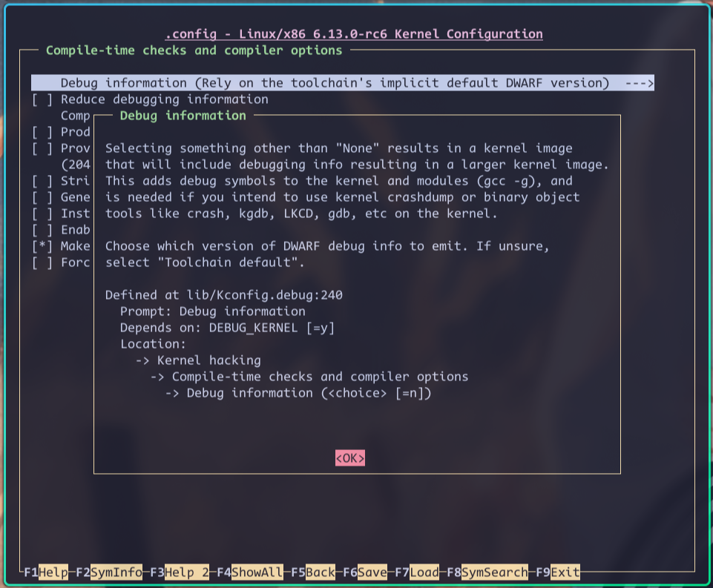Toggle the checkbox beside Stri entry
The width and height of the screenshot is (713, 588).
(42, 181)
